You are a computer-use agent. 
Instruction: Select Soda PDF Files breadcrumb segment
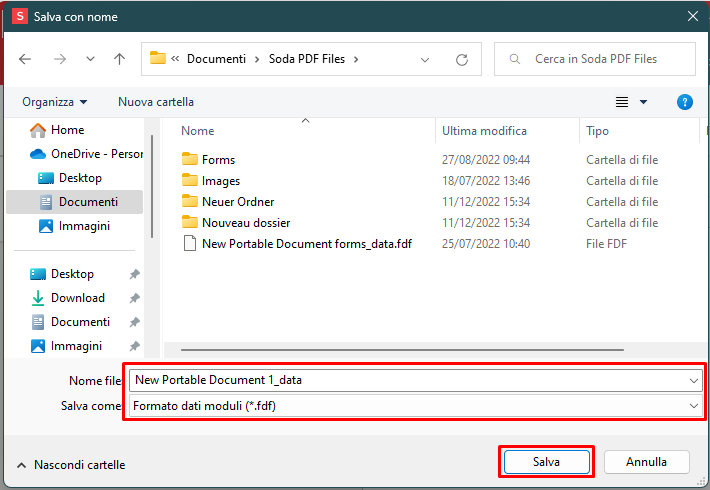(x=307, y=59)
